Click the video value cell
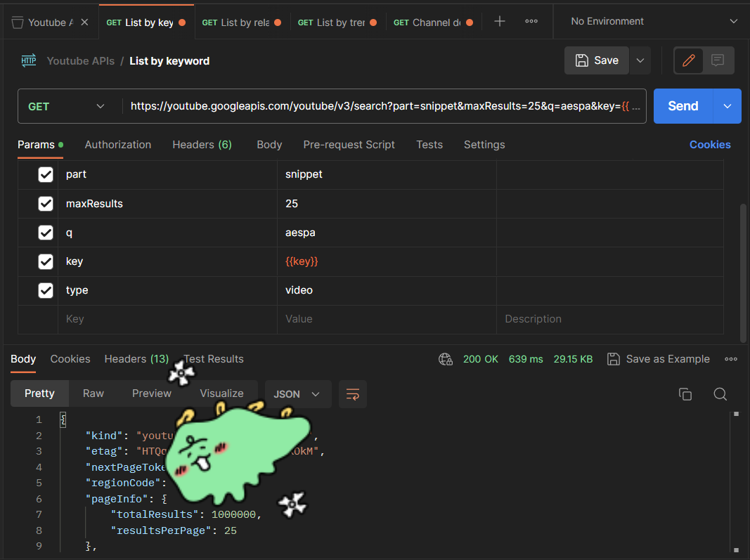Image resolution: width=750 pixels, height=560 pixels. (x=387, y=290)
